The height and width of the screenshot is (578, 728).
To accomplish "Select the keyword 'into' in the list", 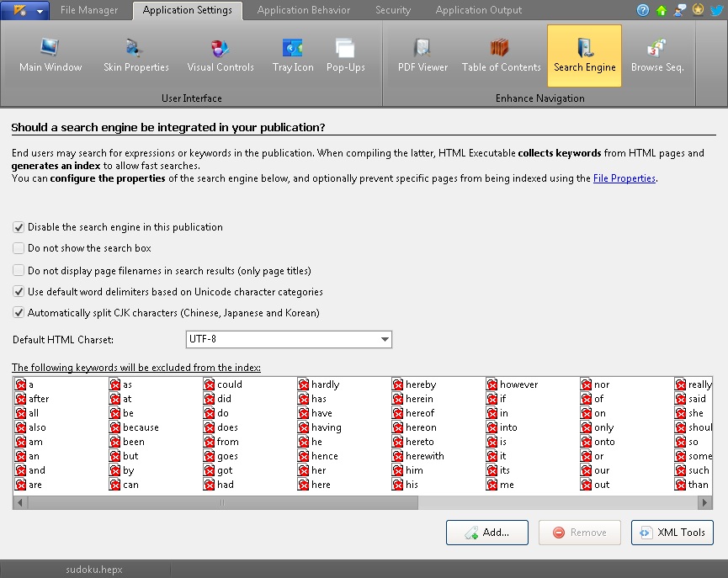I will point(508,427).
